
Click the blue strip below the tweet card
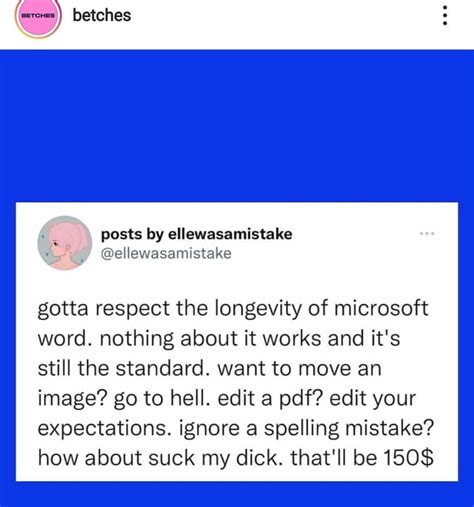tap(237, 494)
